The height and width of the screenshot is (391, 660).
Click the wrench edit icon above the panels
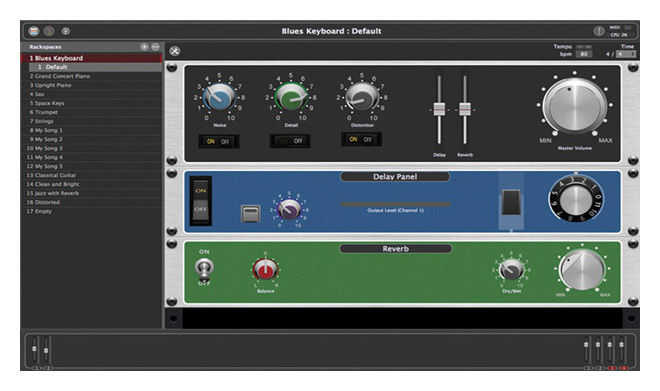coord(174,51)
